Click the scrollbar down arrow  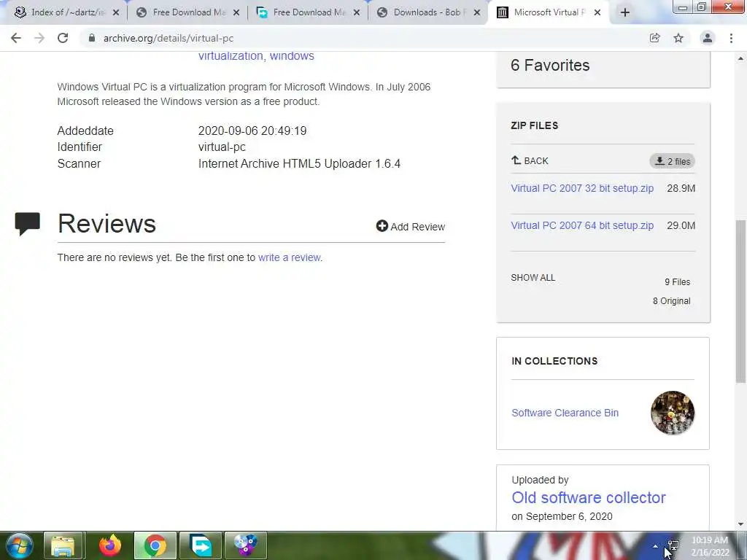coord(740,524)
